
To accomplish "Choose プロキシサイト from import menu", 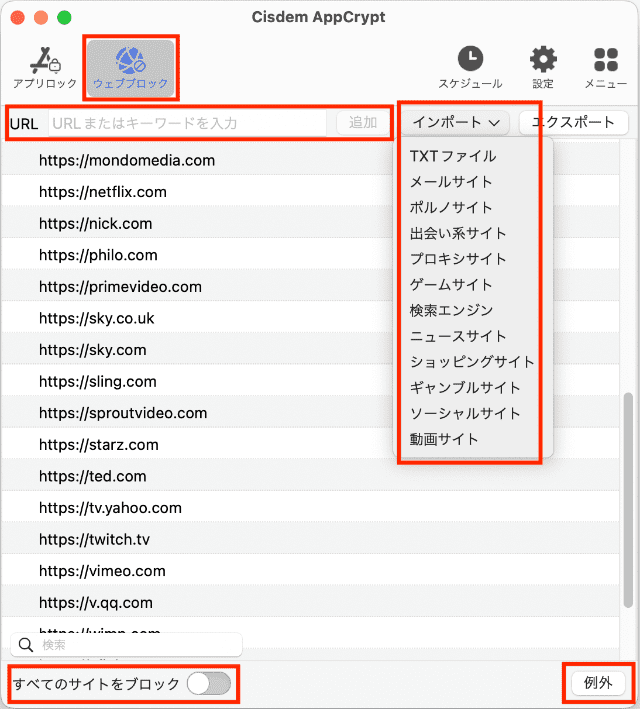I will click(x=457, y=259).
